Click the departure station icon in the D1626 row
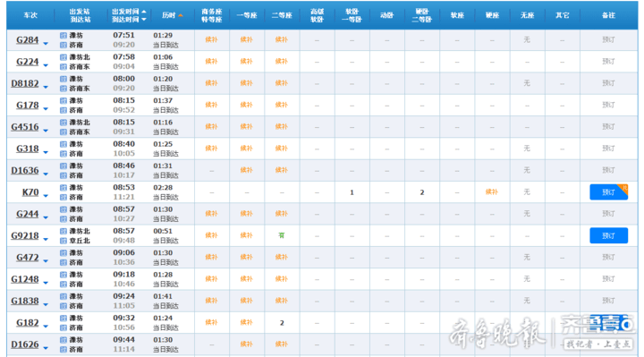This screenshot has height=357, width=644. coord(64,340)
